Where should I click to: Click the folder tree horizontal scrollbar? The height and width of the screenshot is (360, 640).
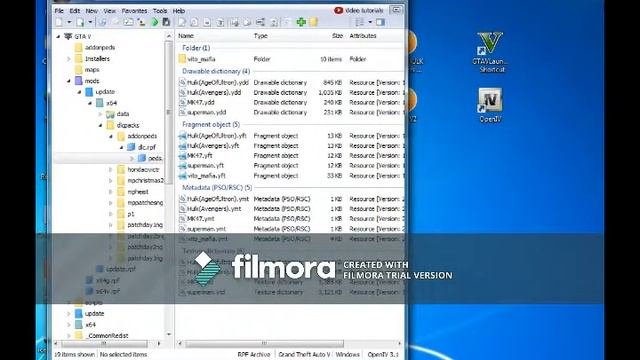[x=104, y=344]
